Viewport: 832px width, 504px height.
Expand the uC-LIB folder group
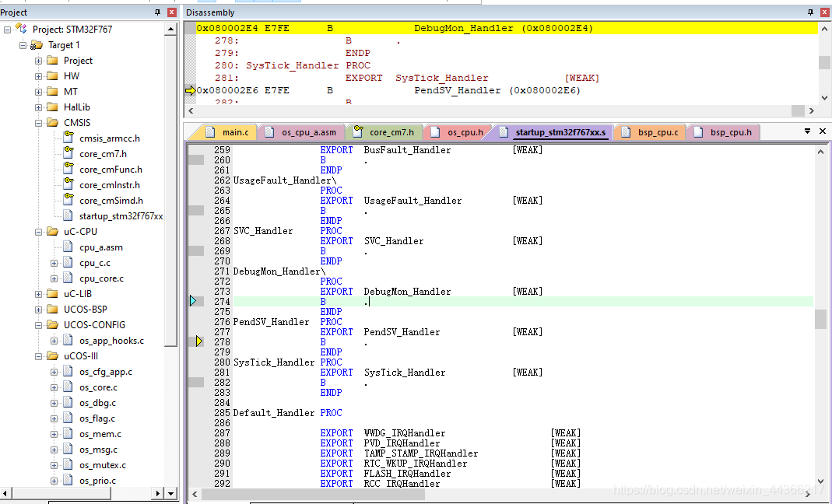point(38,294)
